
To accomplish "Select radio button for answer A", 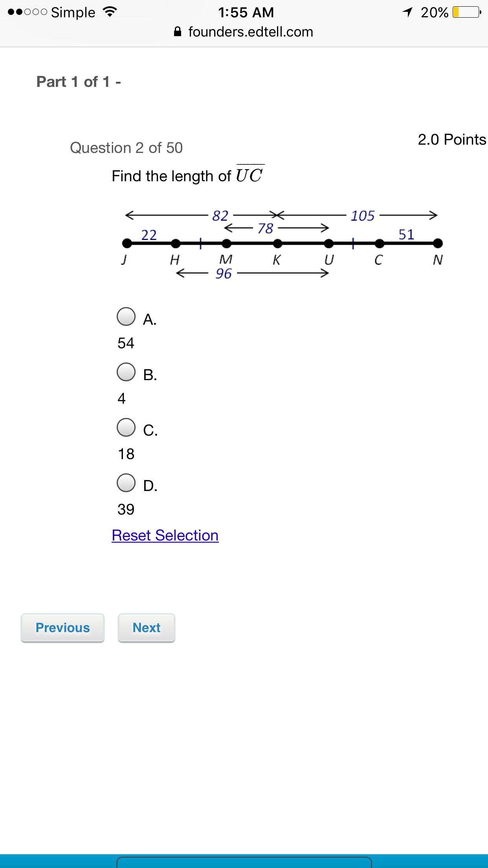I will pyautogui.click(x=126, y=317).
